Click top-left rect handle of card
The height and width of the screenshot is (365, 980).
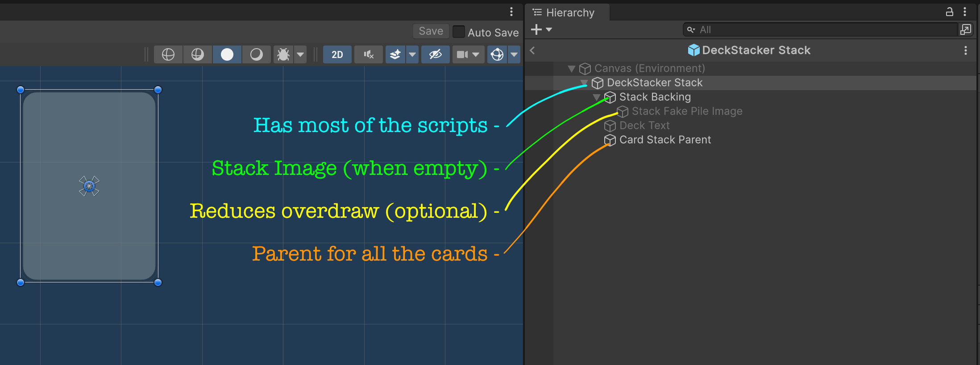pyautogui.click(x=21, y=90)
